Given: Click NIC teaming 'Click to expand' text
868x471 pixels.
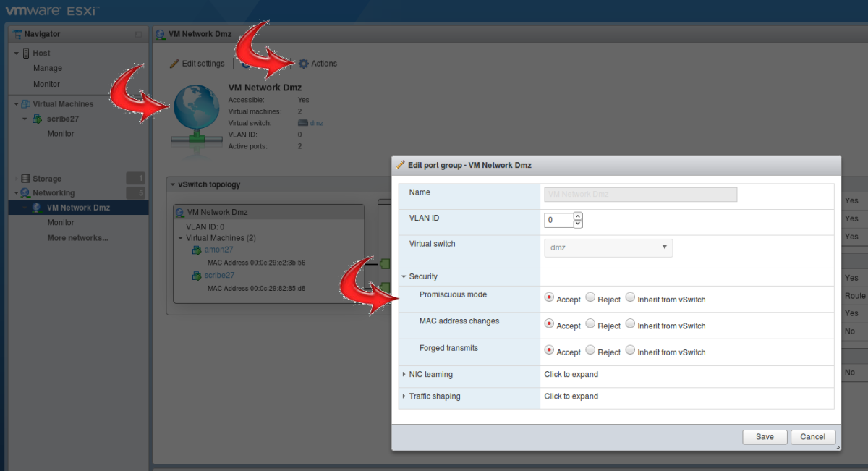Looking at the screenshot, I should coord(571,375).
